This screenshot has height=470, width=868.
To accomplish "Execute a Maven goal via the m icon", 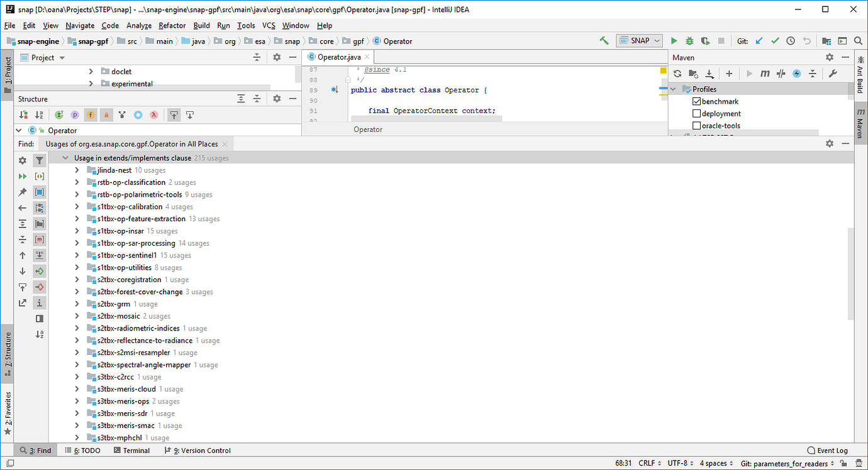I will tap(764, 74).
